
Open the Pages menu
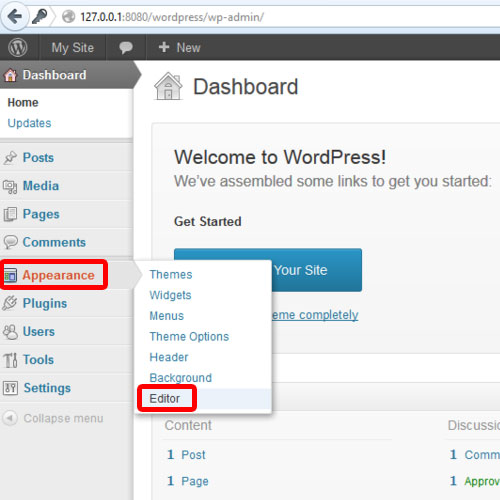41,214
